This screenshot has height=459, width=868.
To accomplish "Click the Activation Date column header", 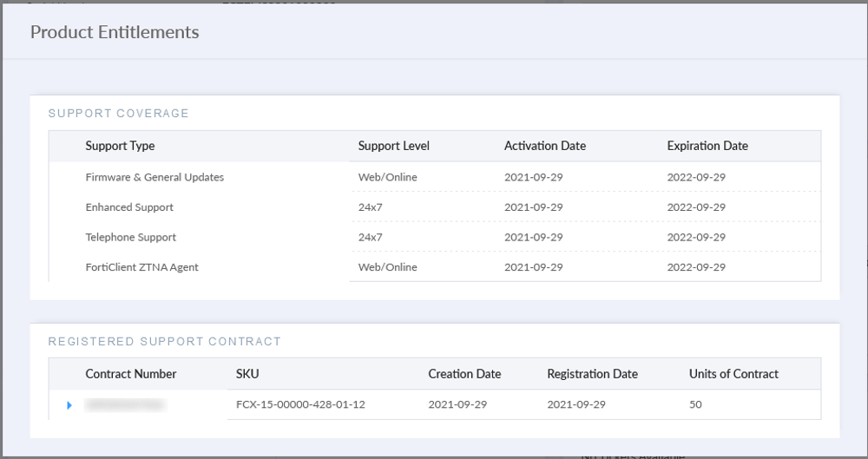I will click(x=545, y=146).
